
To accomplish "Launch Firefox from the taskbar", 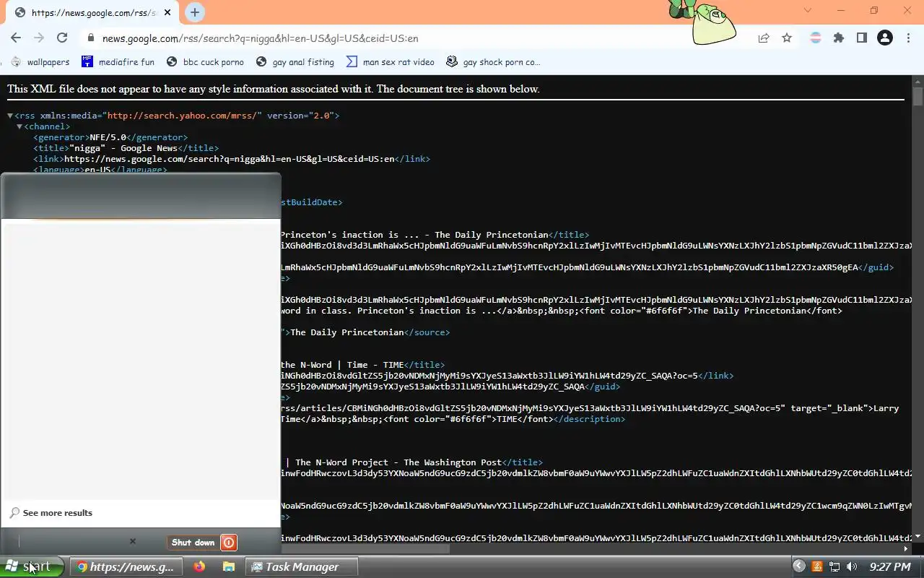I will click(x=199, y=567).
